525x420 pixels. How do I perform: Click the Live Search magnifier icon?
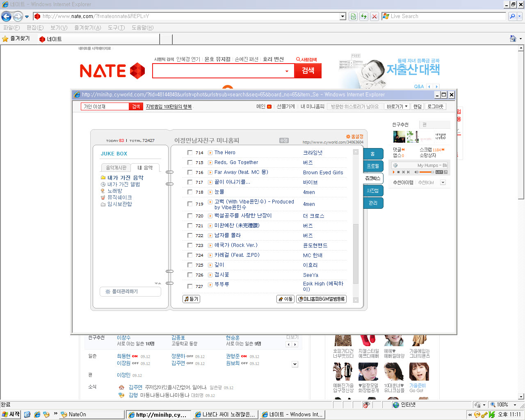click(x=512, y=16)
